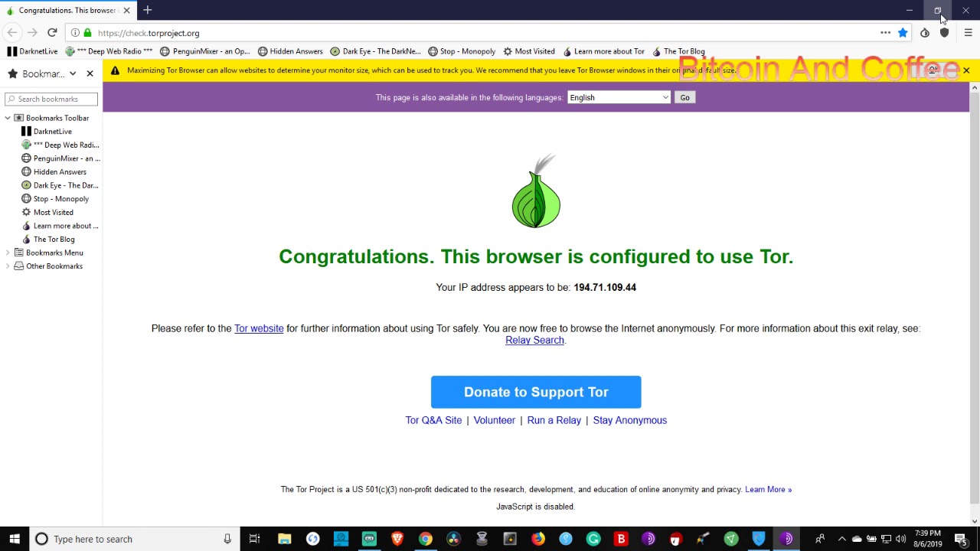Click the Run a Relay link
This screenshot has height=551, width=980.
pyautogui.click(x=554, y=420)
